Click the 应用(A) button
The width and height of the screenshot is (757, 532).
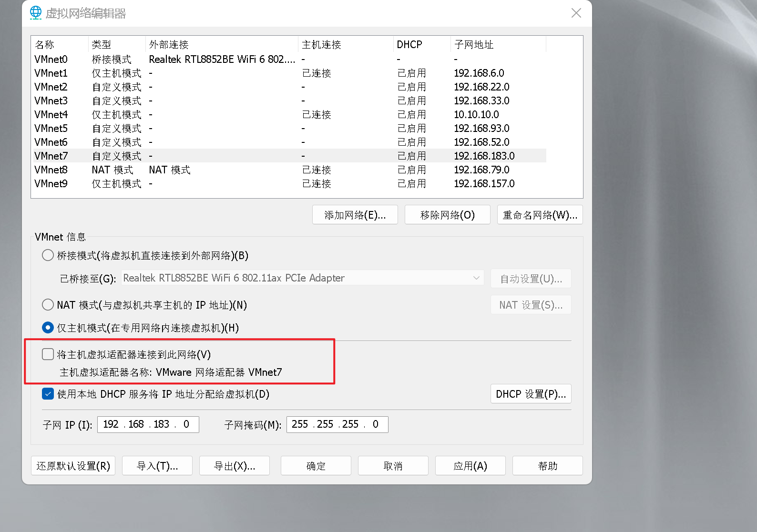click(471, 465)
